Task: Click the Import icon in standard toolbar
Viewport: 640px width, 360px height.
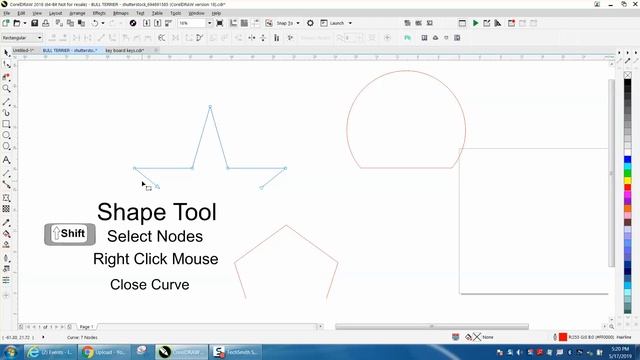Action: (x=147, y=23)
